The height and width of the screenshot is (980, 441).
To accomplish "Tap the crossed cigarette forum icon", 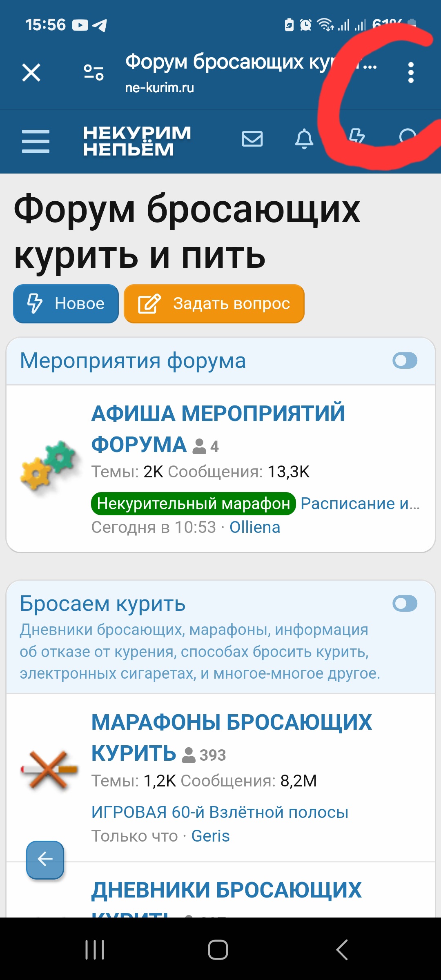I will pos(49,770).
